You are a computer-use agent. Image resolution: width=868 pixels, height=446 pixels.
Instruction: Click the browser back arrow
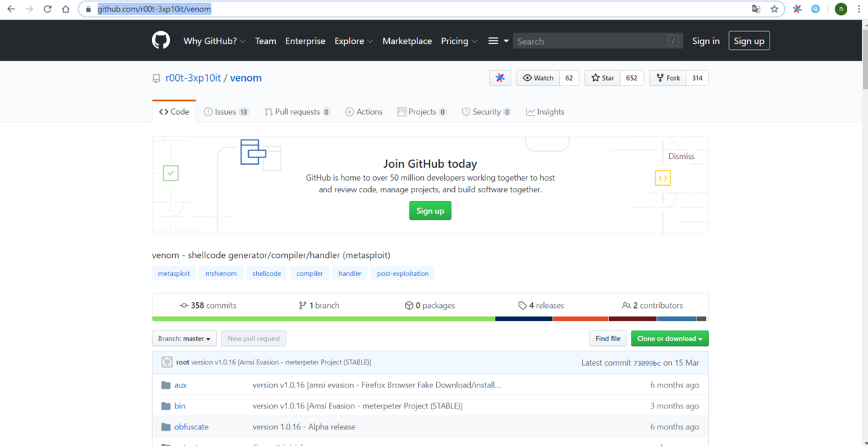pyautogui.click(x=11, y=9)
